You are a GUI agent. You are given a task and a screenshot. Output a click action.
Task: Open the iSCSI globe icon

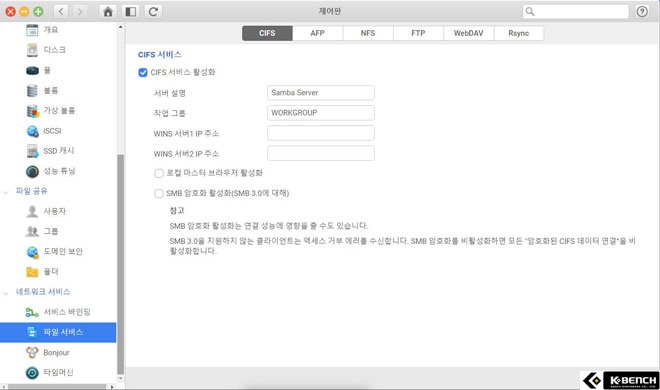pyautogui.click(x=32, y=131)
